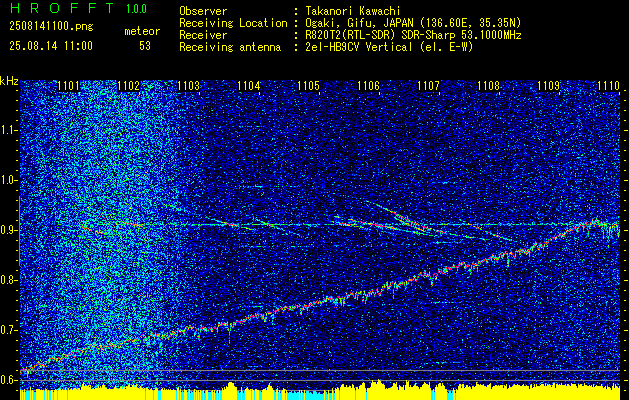The width and height of the screenshot is (629, 400).
Task: Click time marker 1104
Action: click(x=248, y=86)
